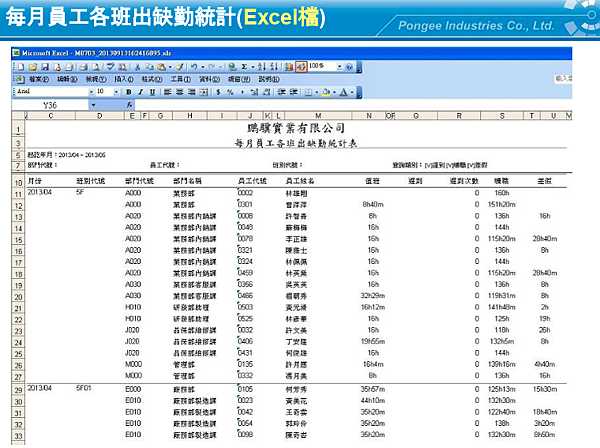The height and width of the screenshot is (448, 600).
Task: Cut selection with scissors icon
Action: 137,67
